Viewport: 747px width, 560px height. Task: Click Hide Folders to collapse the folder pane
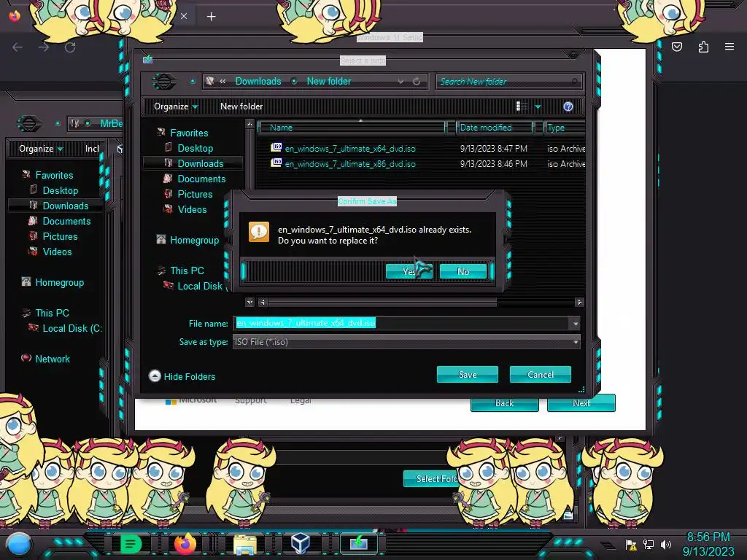point(182,376)
